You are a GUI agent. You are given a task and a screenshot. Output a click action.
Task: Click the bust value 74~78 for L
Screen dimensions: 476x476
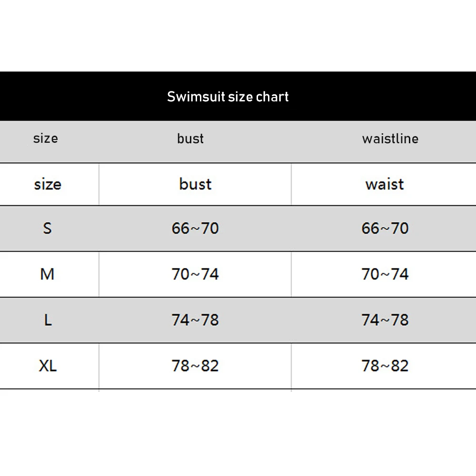[195, 320]
